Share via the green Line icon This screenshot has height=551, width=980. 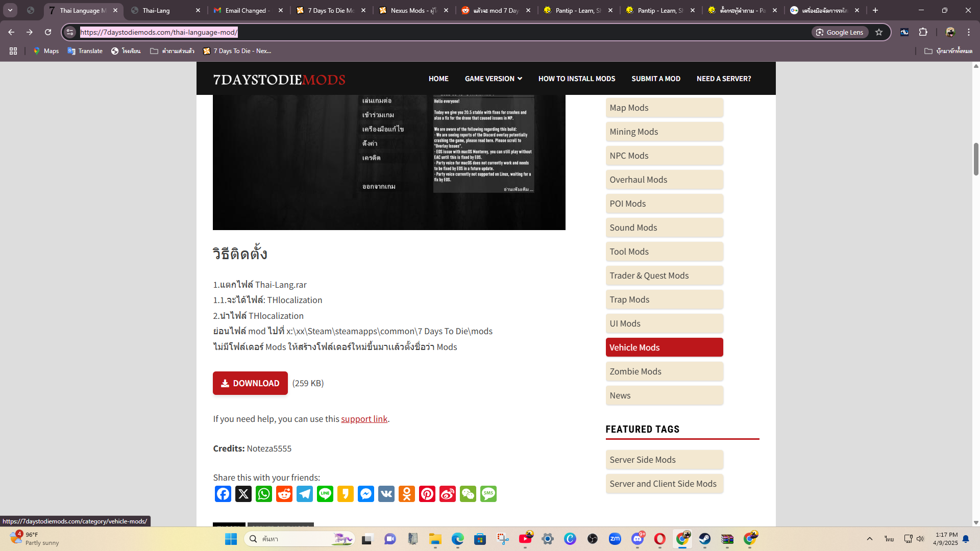pos(325,494)
